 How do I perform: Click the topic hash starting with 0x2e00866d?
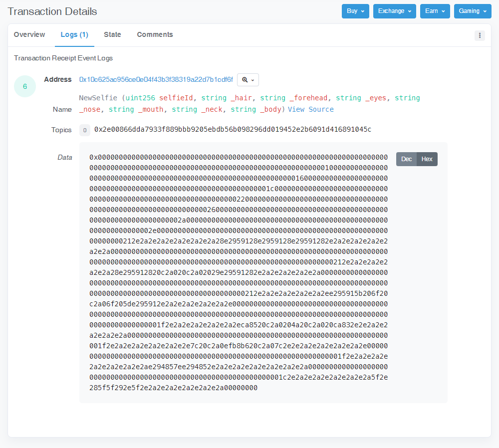233,130
